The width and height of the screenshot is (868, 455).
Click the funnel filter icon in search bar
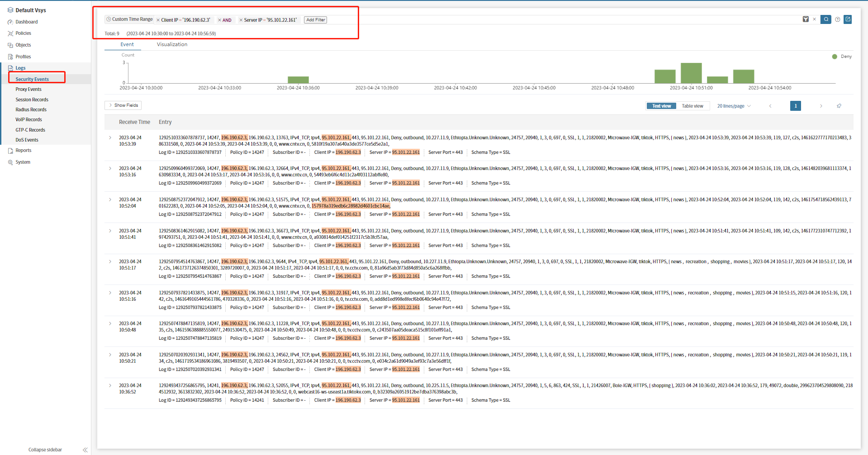pyautogui.click(x=806, y=19)
